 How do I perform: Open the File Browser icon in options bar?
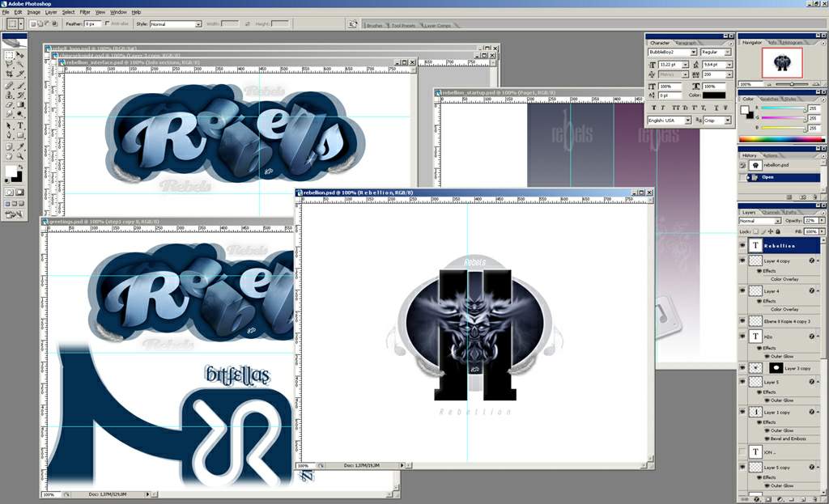coord(353,23)
